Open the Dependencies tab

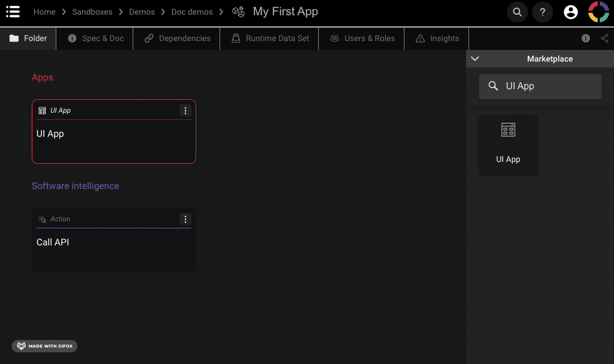point(177,39)
